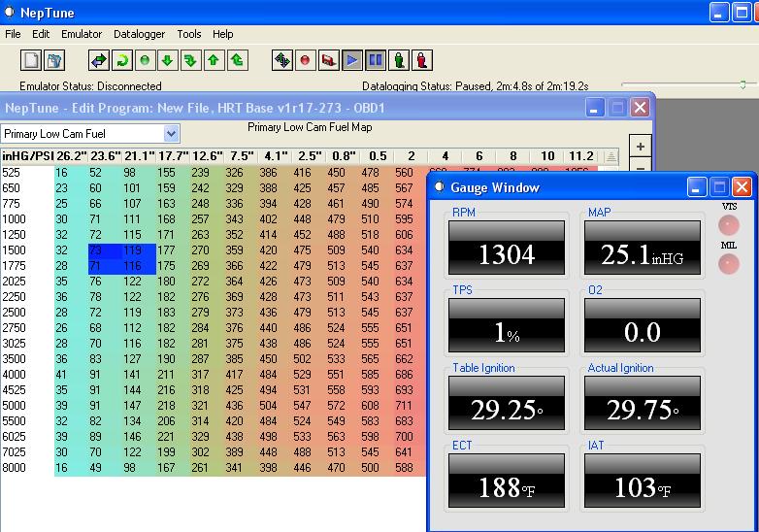This screenshot has width=759, height=532.
Task: Click the New File toolbar icon
Action: coord(31,60)
